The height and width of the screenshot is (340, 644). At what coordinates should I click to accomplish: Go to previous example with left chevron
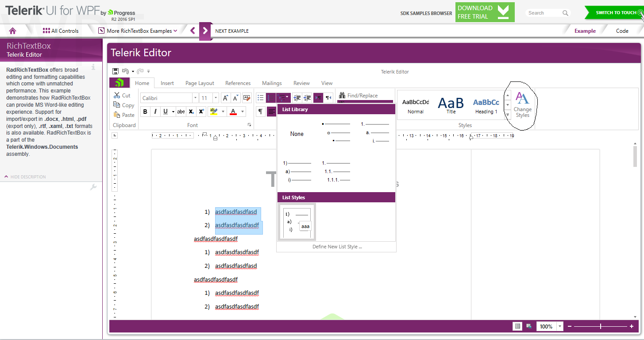pyautogui.click(x=193, y=31)
